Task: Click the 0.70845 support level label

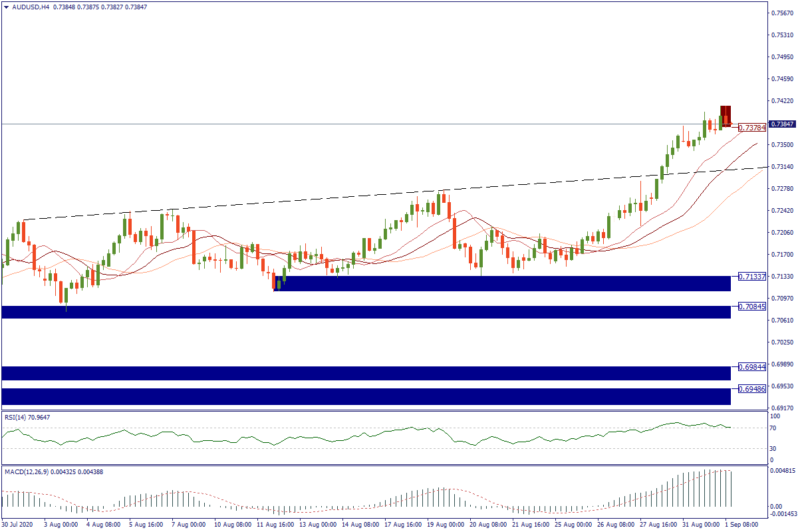Action: coord(751,307)
